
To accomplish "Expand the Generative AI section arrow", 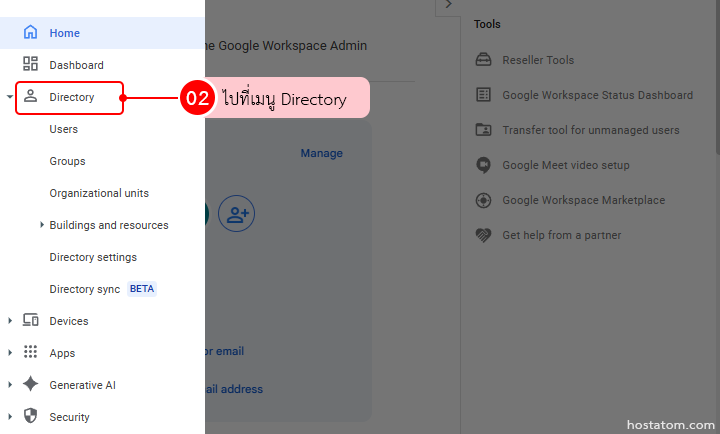I will pyautogui.click(x=10, y=385).
